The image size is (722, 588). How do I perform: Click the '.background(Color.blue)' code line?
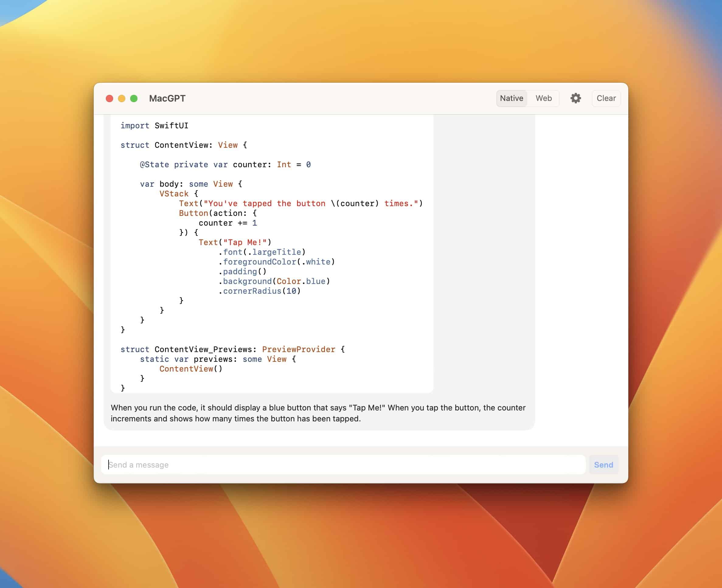[x=274, y=282]
